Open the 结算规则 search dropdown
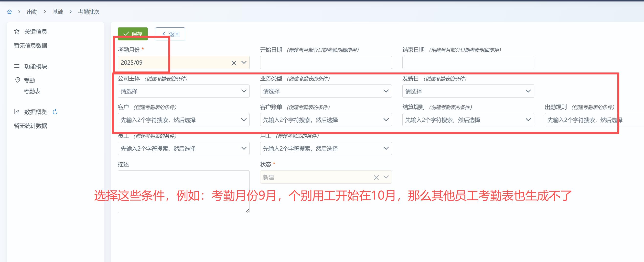This screenshot has width=644, height=262. point(468,120)
